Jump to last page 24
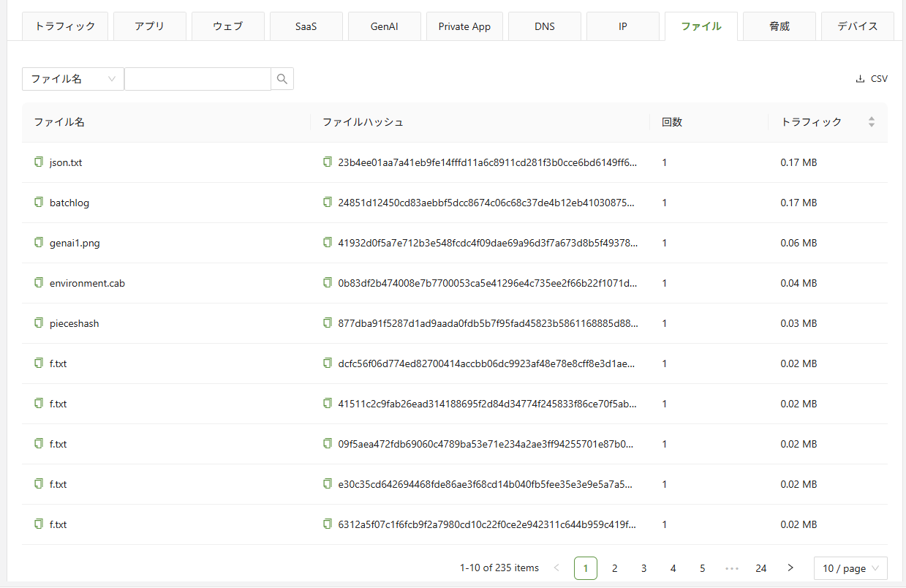 point(760,568)
